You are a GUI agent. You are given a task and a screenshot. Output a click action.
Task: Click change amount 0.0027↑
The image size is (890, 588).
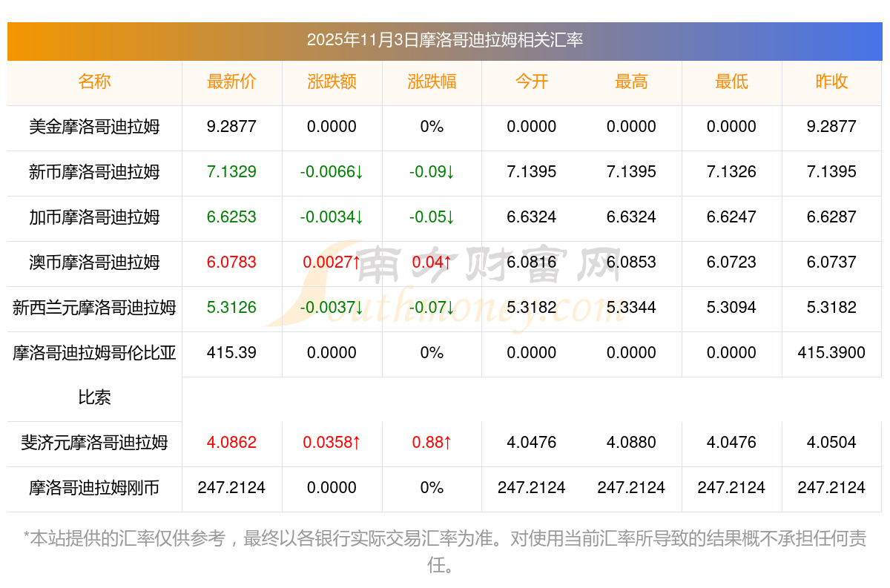click(x=332, y=262)
